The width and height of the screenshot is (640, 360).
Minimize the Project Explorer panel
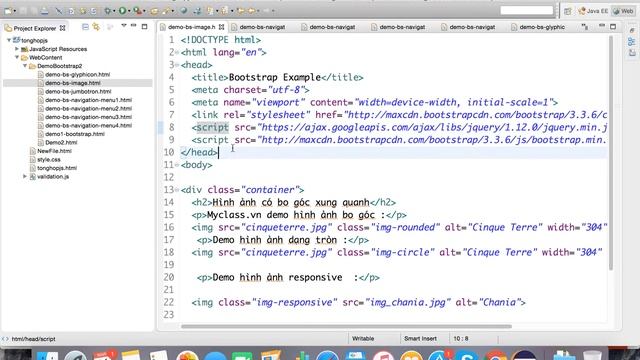[133, 26]
